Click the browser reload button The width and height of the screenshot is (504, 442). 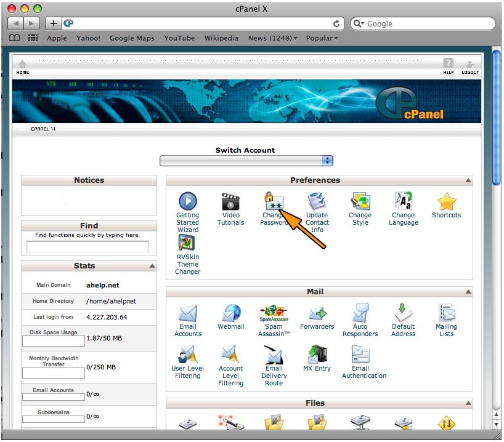tap(336, 23)
